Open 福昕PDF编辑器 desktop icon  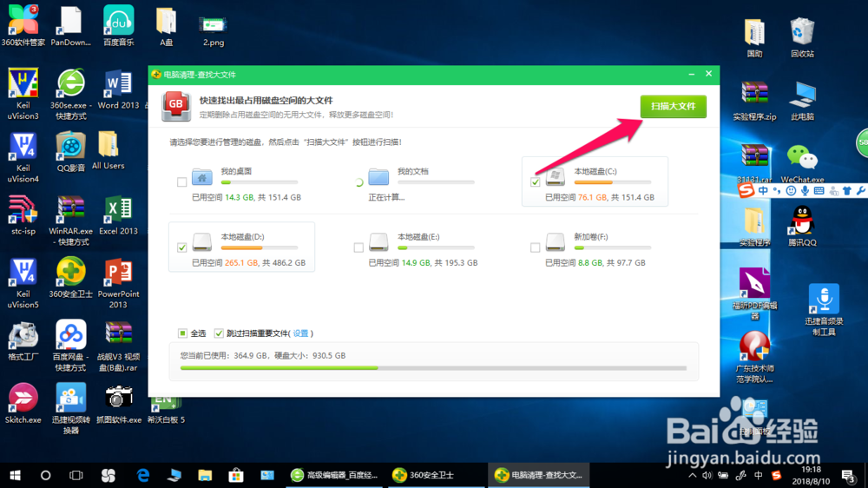click(754, 293)
